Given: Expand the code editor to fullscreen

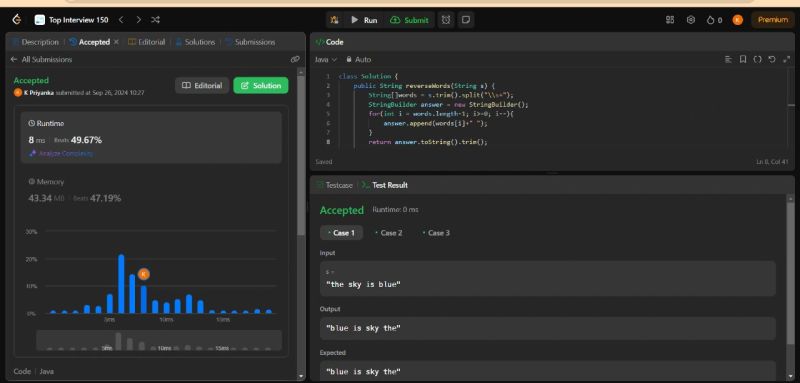Looking at the screenshot, I should tap(786, 59).
